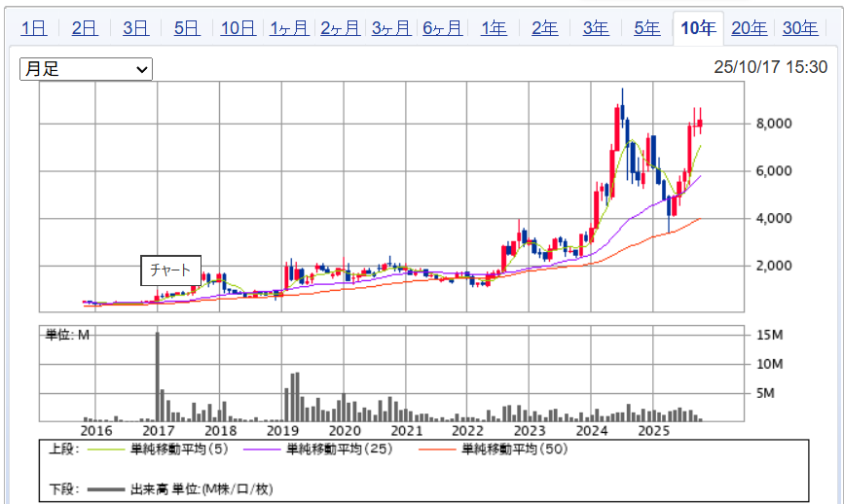Switch to the 30年 tab
This screenshot has height=504, width=844.
800,28
